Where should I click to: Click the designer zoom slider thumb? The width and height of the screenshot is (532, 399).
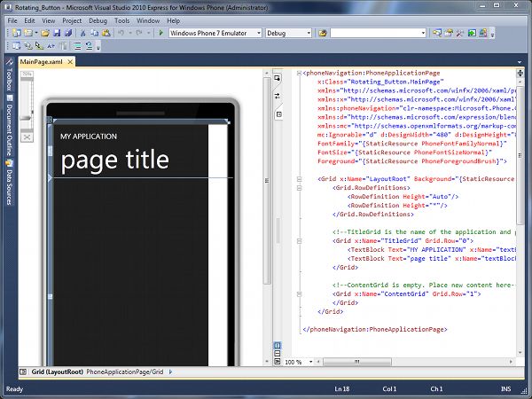coord(26,118)
